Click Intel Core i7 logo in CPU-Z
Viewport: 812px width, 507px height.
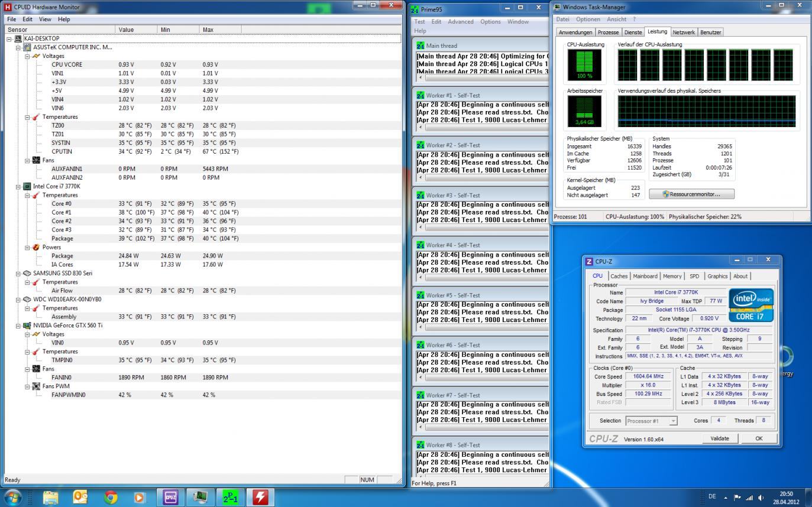point(751,305)
